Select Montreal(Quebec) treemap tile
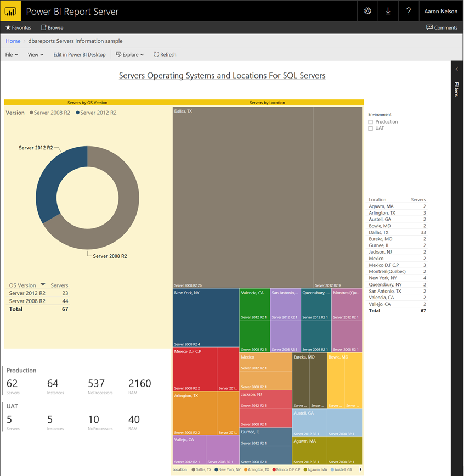 pos(347,320)
